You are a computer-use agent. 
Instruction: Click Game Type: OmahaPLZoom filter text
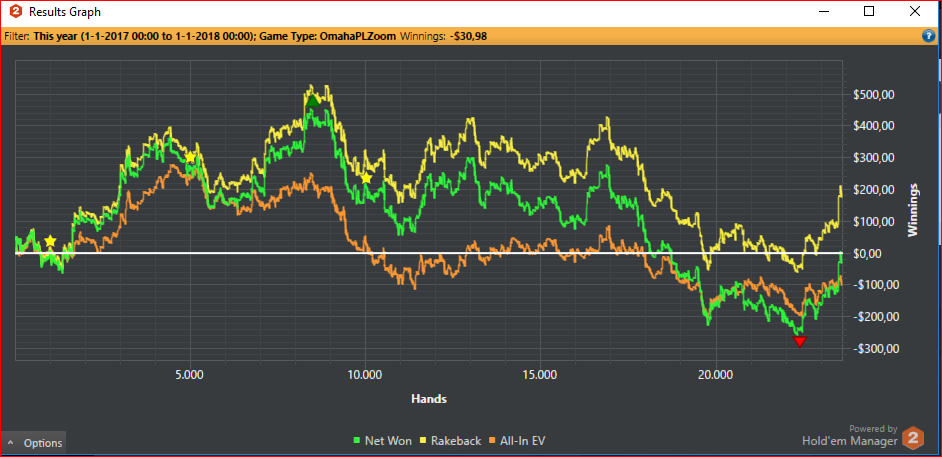(327, 36)
